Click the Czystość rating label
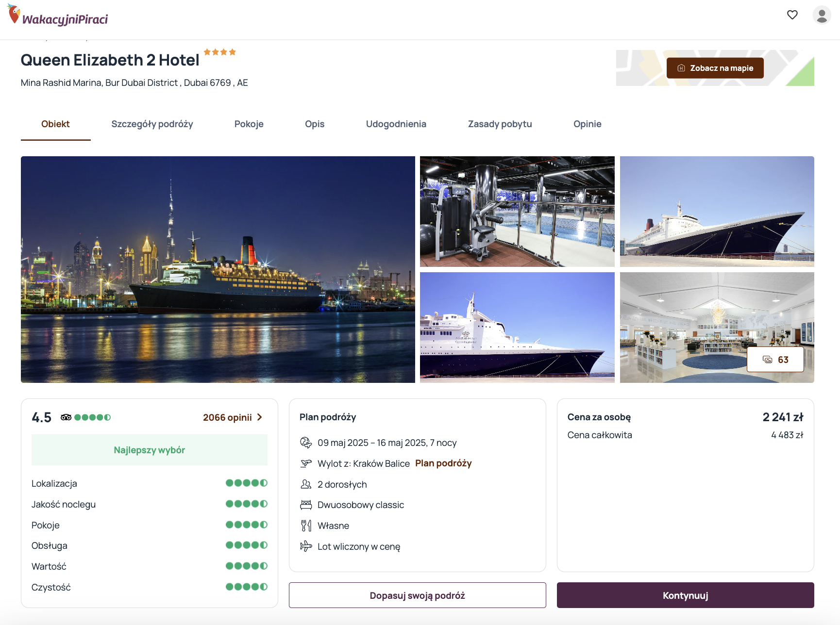840x625 pixels. coord(51,588)
